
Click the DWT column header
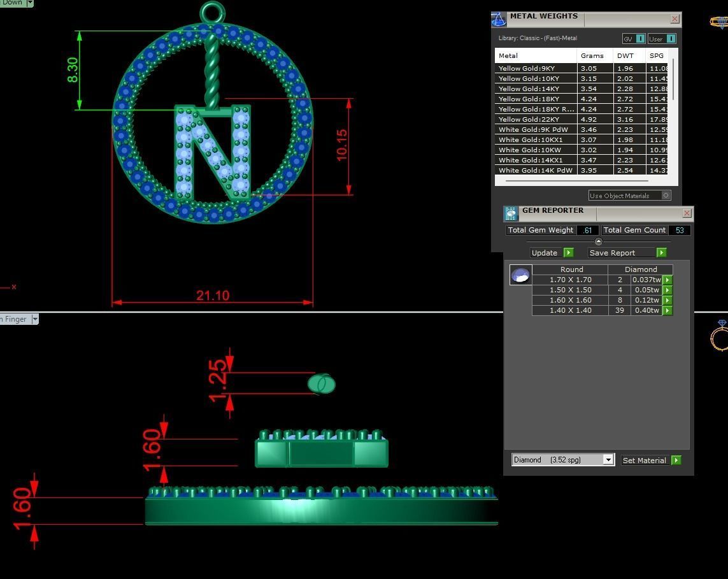629,55
